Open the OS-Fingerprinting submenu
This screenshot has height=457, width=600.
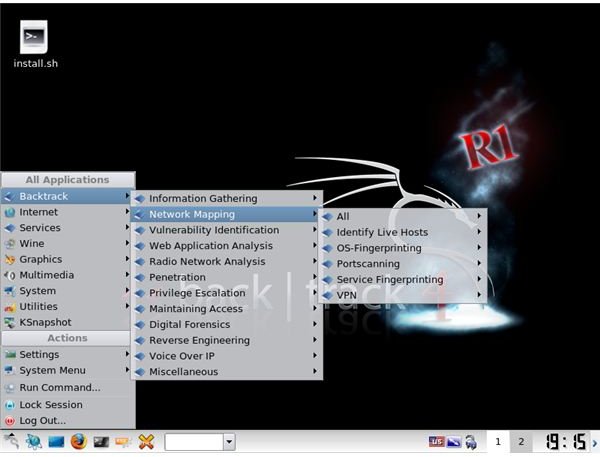pyautogui.click(x=403, y=248)
